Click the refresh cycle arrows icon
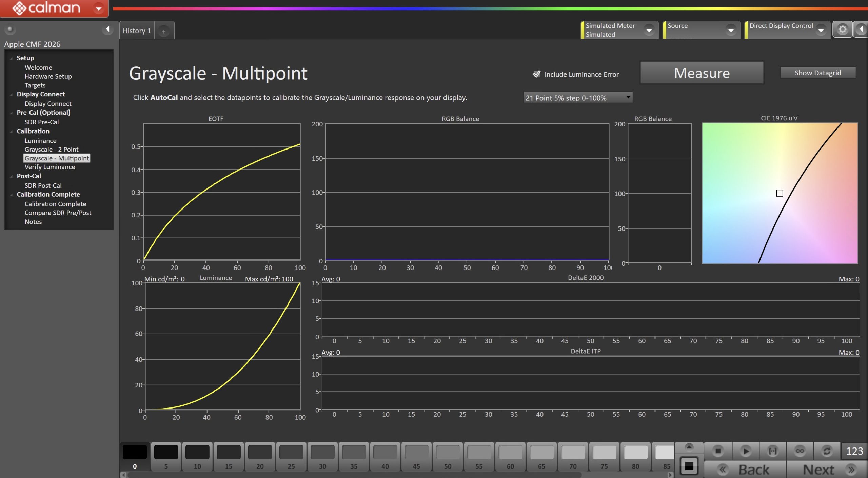The width and height of the screenshot is (868, 478). [x=827, y=451]
